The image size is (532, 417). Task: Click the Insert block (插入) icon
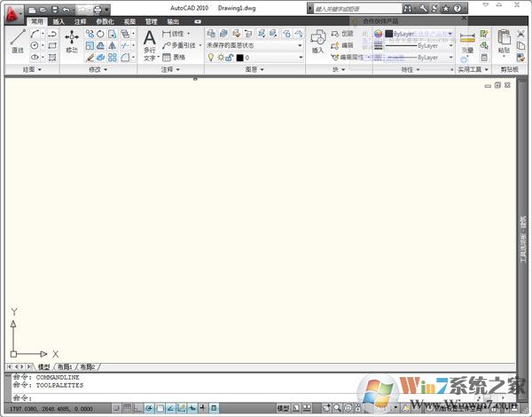pyautogui.click(x=318, y=41)
